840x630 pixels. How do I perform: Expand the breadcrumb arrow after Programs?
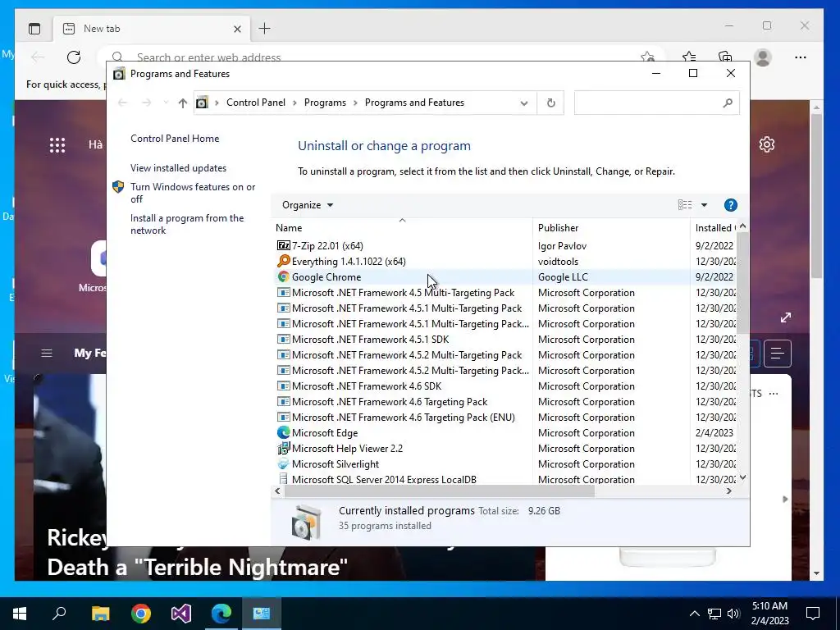[x=355, y=103]
